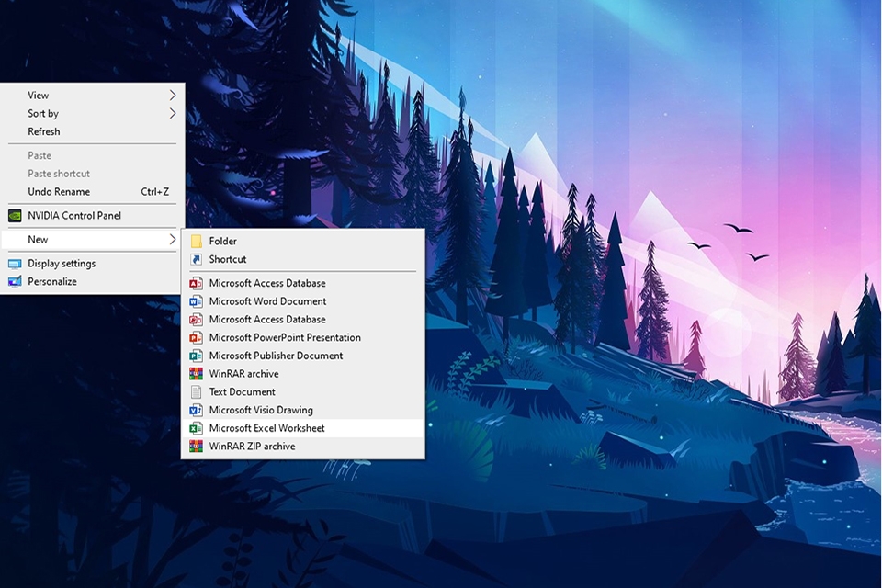Click the Personalize icon
This screenshot has width=882, height=588.
click(x=15, y=282)
